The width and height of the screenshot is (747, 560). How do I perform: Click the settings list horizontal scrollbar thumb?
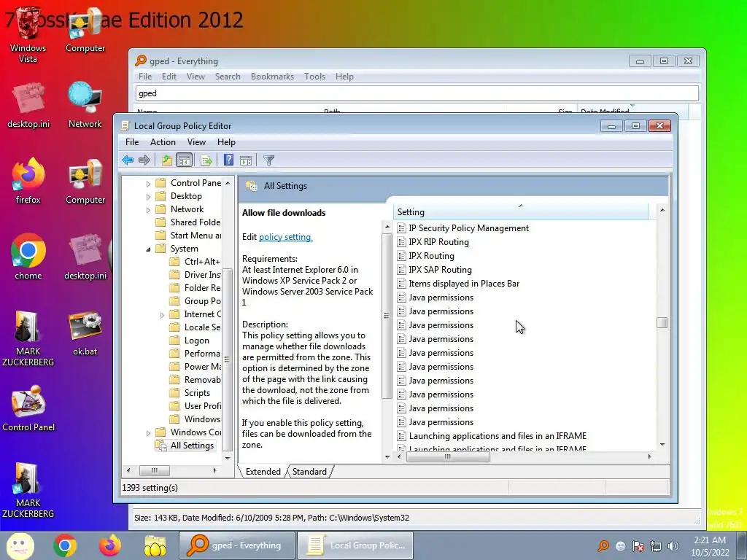(448, 456)
